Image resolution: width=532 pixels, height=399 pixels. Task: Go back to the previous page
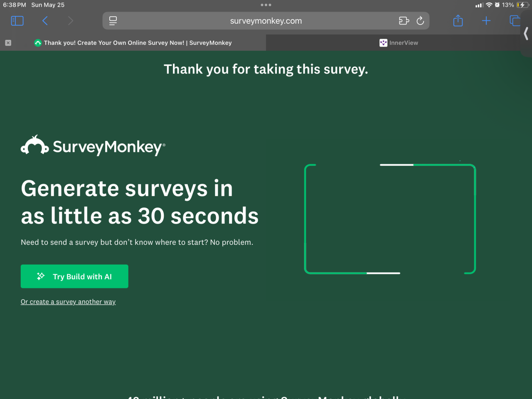[45, 21]
